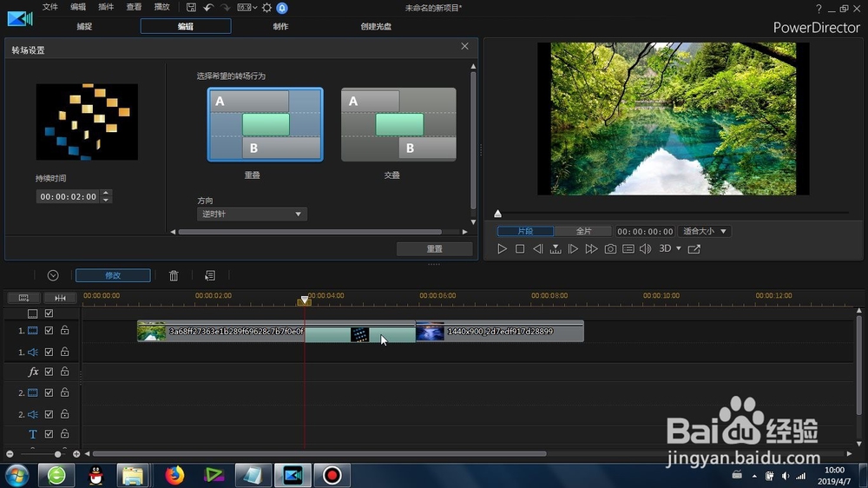This screenshot has height=488, width=868.
Task: Select the transition clip on timeline
Action: [360, 334]
